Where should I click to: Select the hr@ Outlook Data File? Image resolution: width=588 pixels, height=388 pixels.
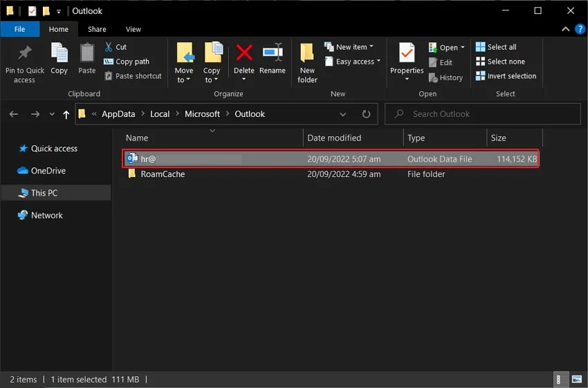331,159
